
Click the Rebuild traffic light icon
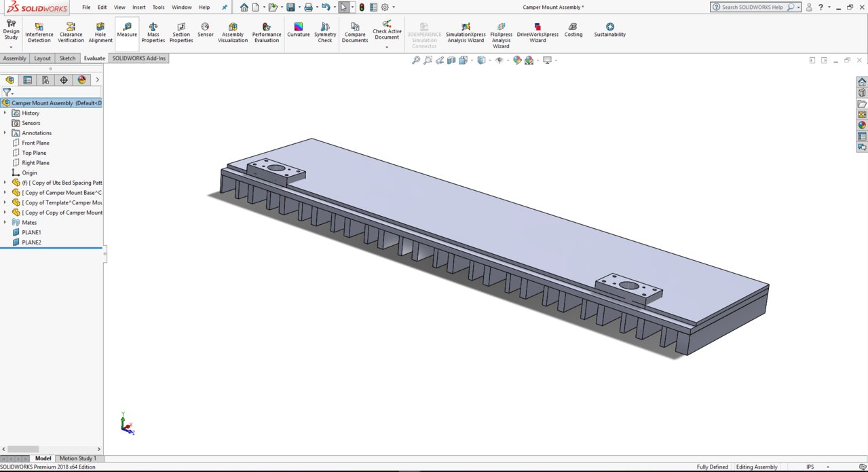362,7
